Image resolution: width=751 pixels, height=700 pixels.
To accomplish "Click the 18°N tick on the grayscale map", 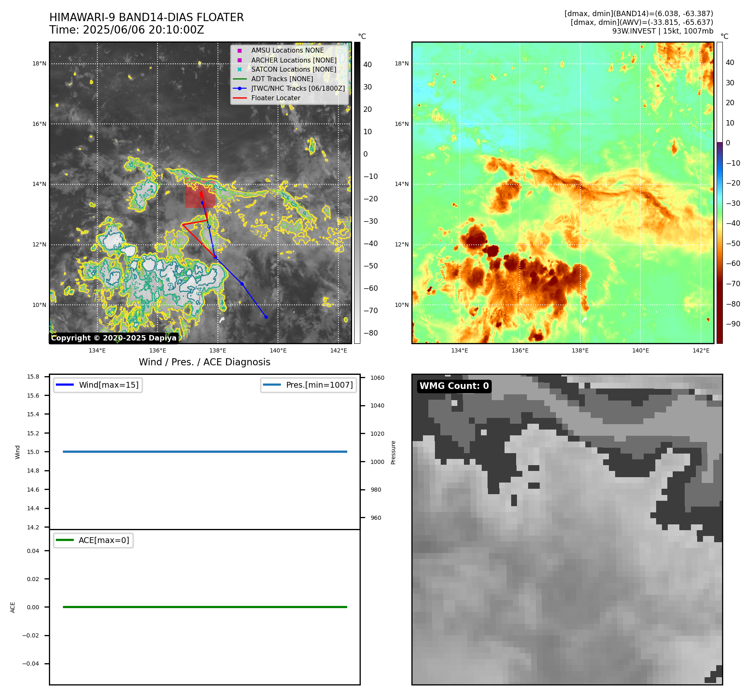I will (x=40, y=63).
